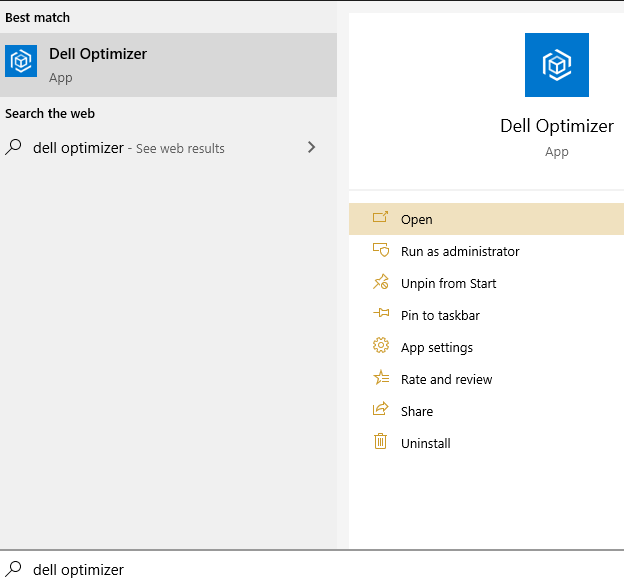Click the large Dell Optimizer logo in details pane
This screenshot has height=584, width=624.
556,65
